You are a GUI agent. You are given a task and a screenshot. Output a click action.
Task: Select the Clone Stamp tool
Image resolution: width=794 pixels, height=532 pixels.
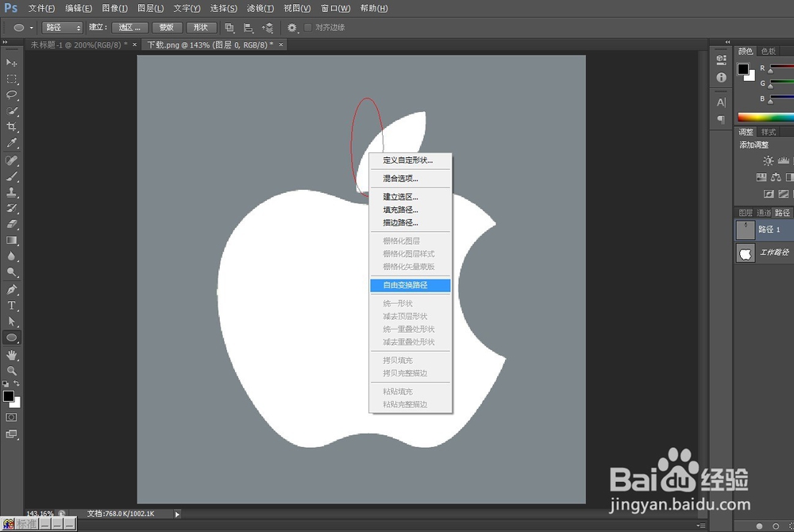12,192
